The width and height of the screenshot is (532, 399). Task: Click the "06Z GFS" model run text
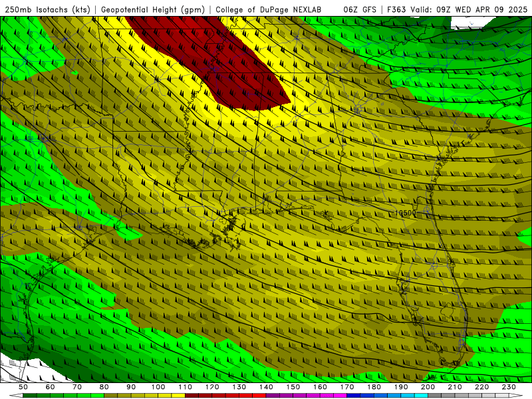point(360,10)
